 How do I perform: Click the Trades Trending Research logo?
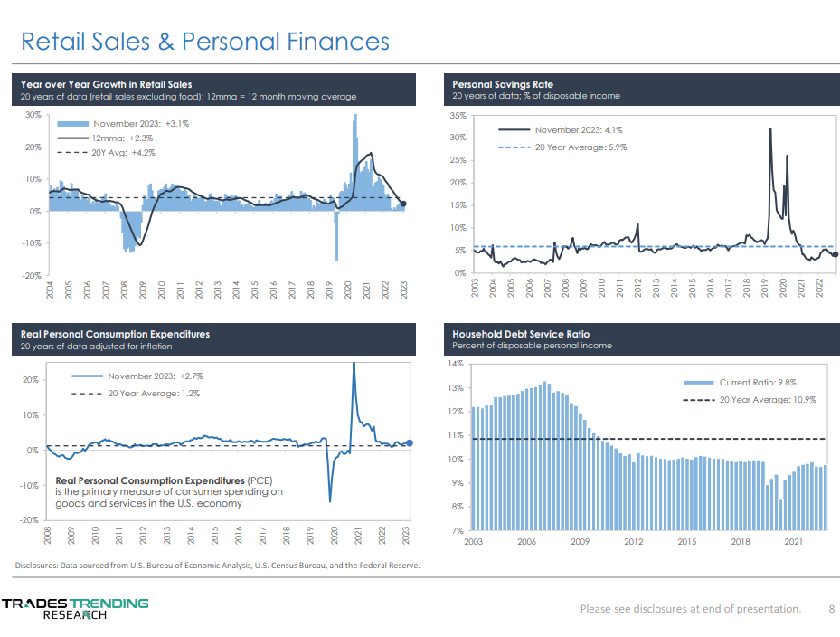[x=75, y=608]
